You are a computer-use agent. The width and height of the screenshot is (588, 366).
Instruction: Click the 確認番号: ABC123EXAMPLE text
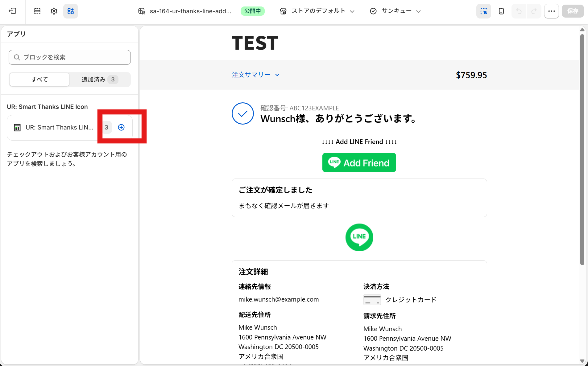[x=300, y=108]
